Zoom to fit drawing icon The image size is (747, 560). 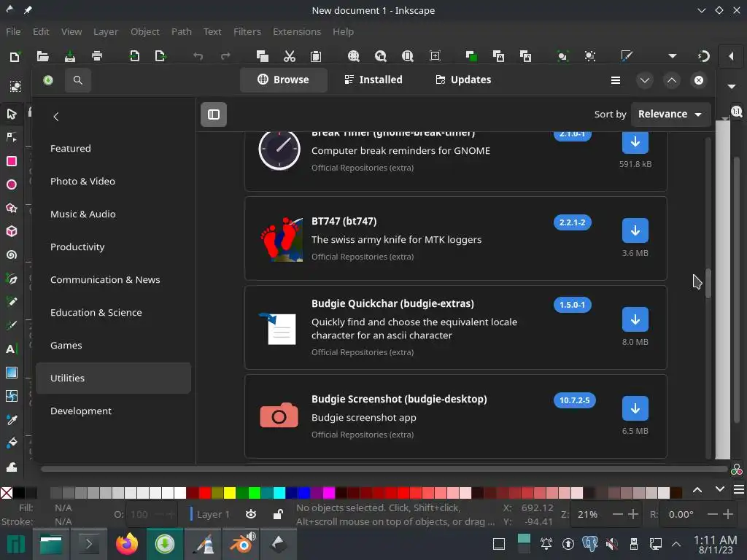380,56
